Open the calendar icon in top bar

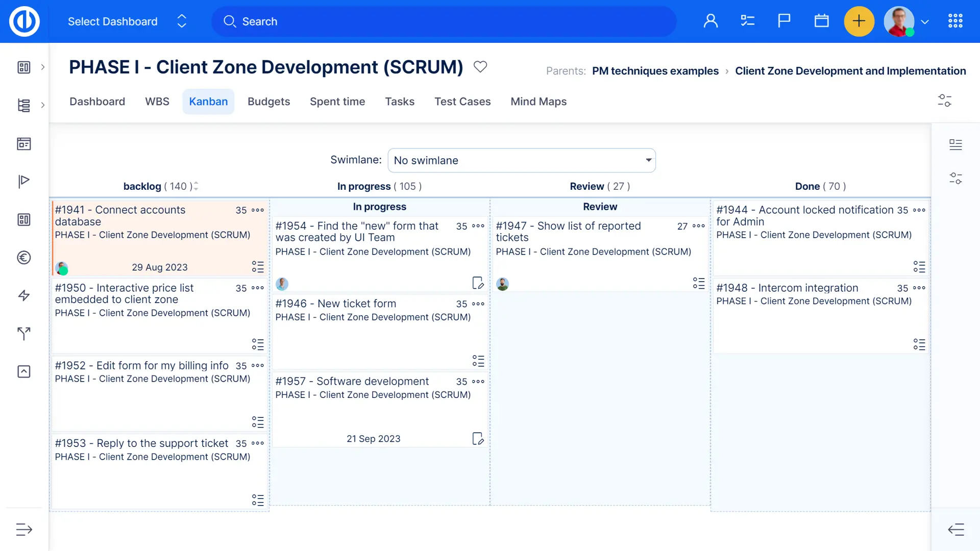point(821,21)
